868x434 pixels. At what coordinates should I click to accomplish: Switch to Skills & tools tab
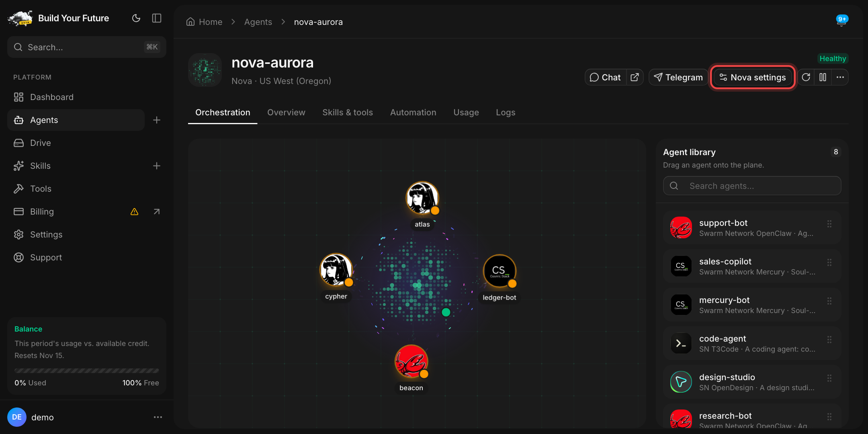348,113
